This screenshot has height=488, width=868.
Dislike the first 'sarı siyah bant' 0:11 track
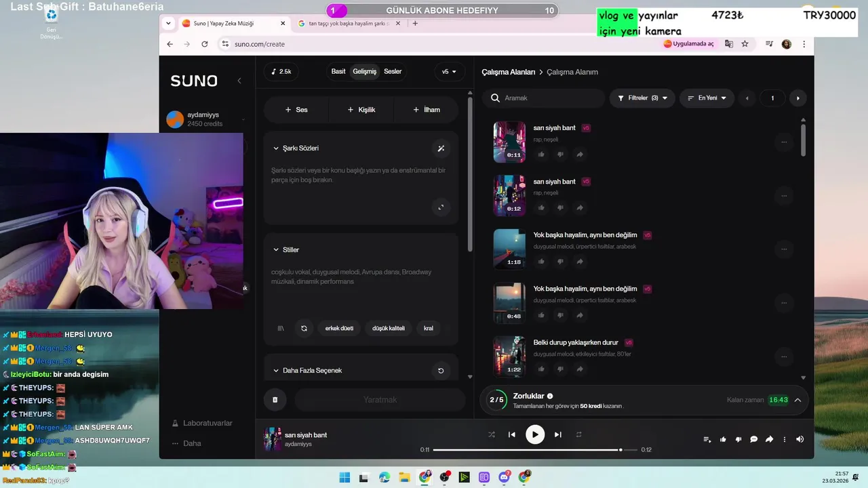pyautogui.click(x=560, y=154)
